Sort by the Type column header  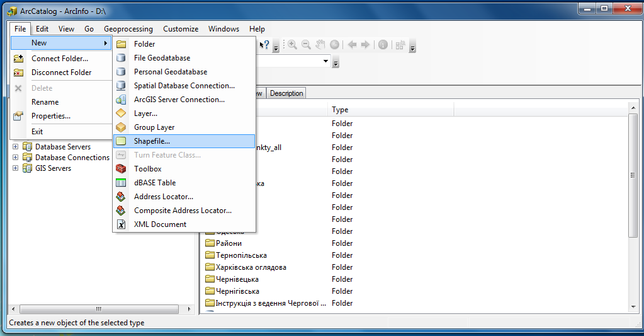(392, 110)
